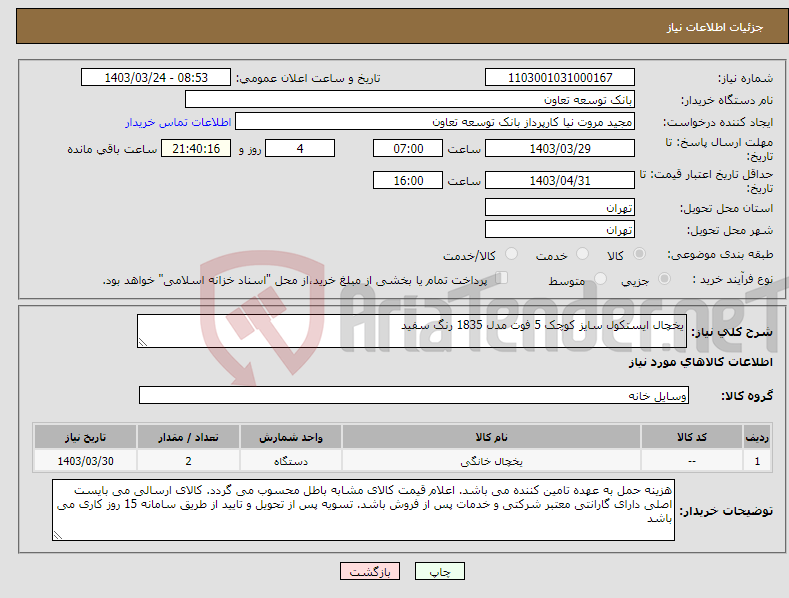
Task: Click the remaining days field showing 4
Action: (300, 148)
